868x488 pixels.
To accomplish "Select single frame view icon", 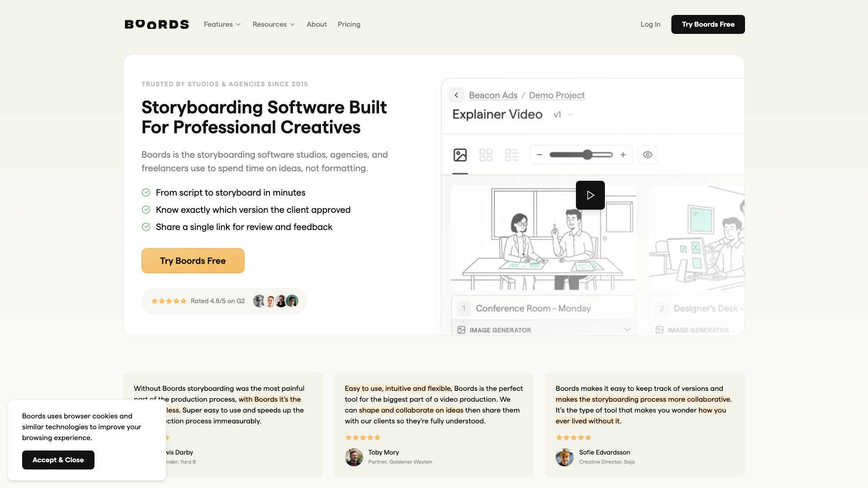I will tap(460, 155).
